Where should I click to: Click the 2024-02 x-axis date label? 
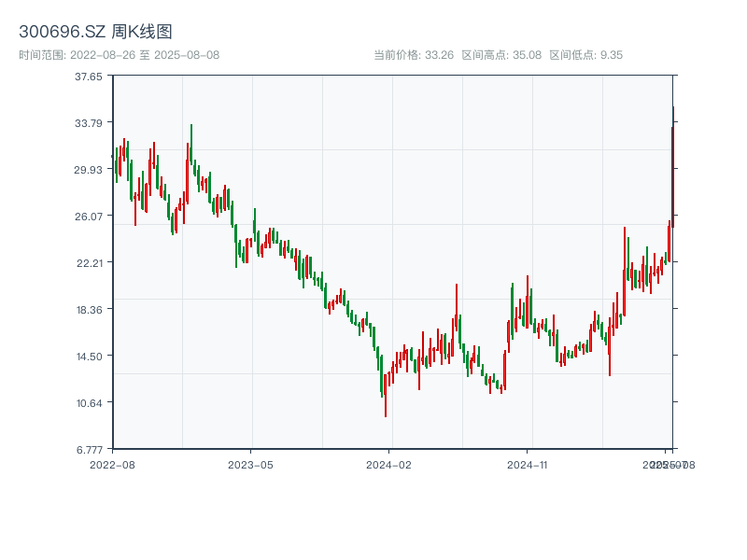click(x=389, y=464)
